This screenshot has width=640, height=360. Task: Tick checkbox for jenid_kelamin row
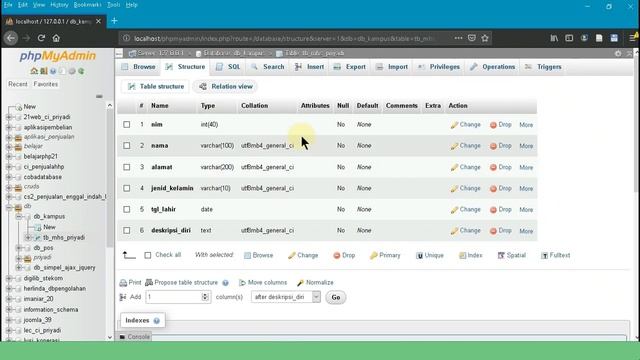[x=127, y=188]
